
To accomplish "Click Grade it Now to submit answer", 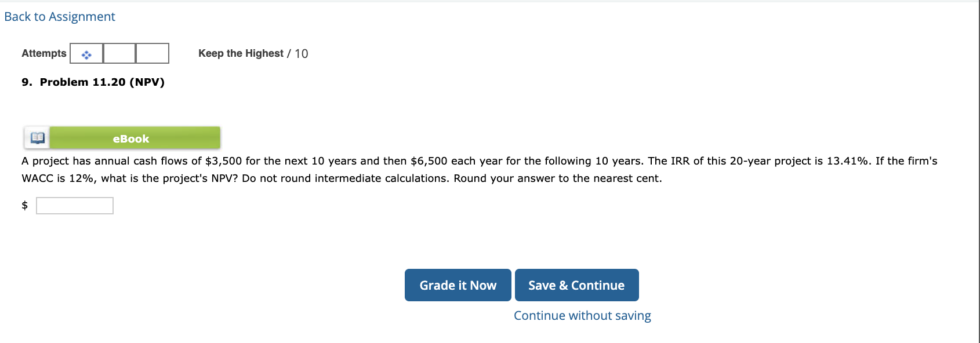I will 458,285.
